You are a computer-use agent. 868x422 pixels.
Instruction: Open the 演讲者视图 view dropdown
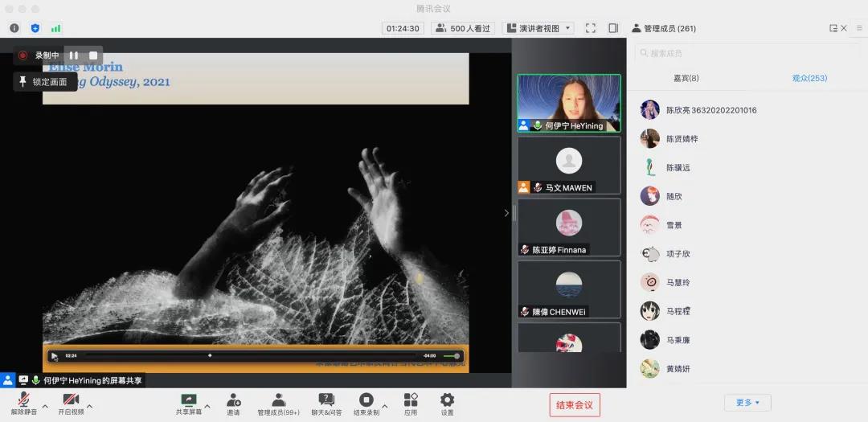click(x=538, y=28)
